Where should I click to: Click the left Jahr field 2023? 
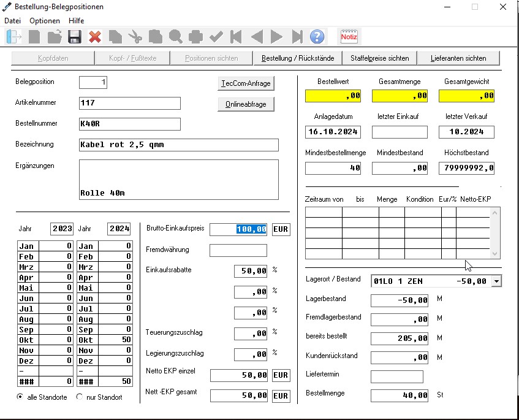tap(62, 229)
